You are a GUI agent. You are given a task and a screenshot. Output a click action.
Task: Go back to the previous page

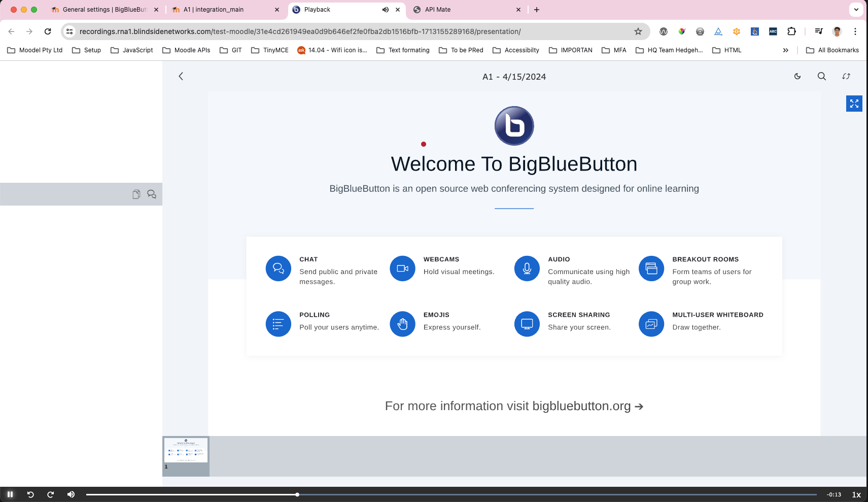coord(11,31)
